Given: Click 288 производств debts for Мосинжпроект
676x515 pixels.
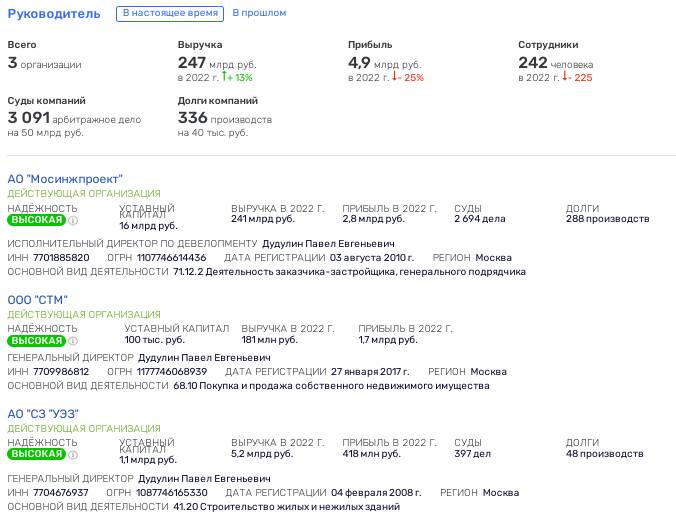Looking at the screenshot, I should click(607, 218).
